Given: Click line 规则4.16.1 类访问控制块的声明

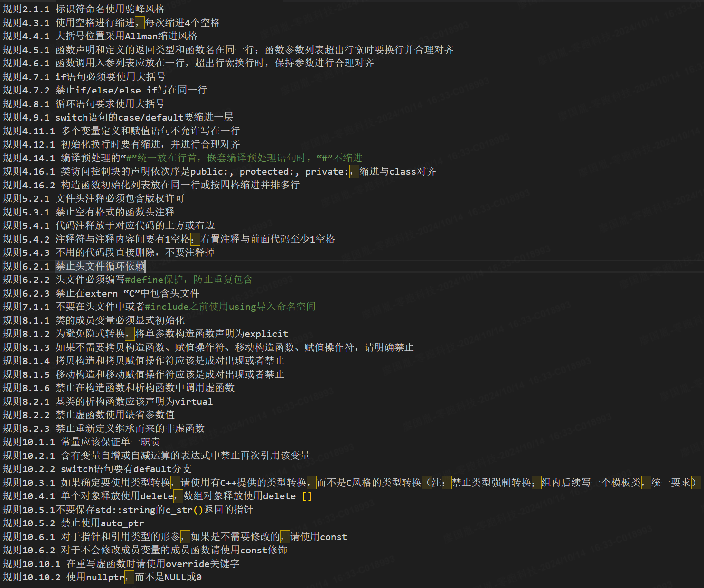Looking at the screenshot, I should [219, 171].
